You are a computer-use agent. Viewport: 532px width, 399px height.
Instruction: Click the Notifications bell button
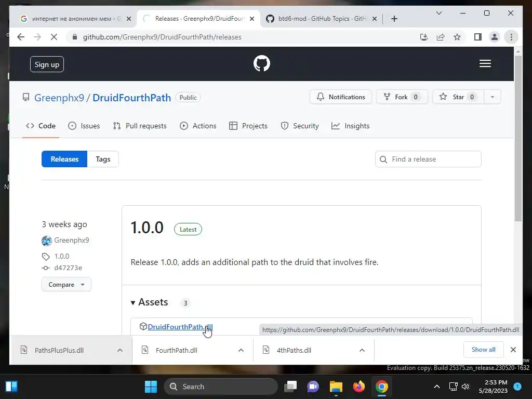341,97
